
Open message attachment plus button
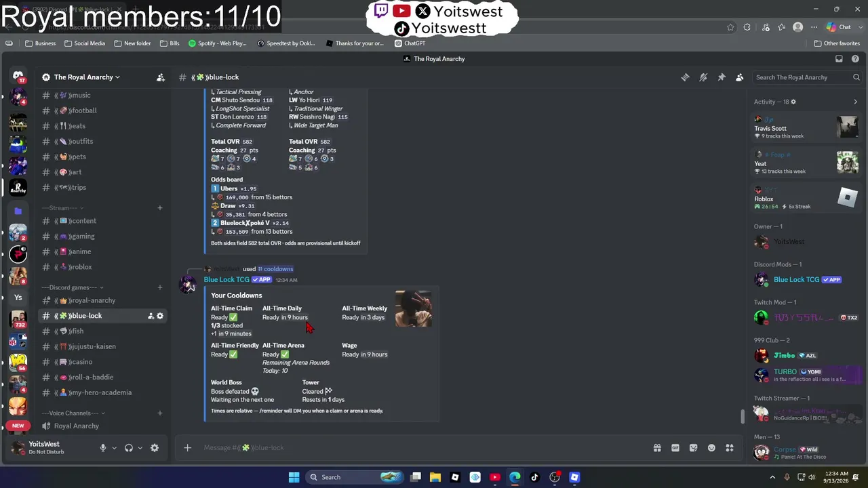point(188,447)
